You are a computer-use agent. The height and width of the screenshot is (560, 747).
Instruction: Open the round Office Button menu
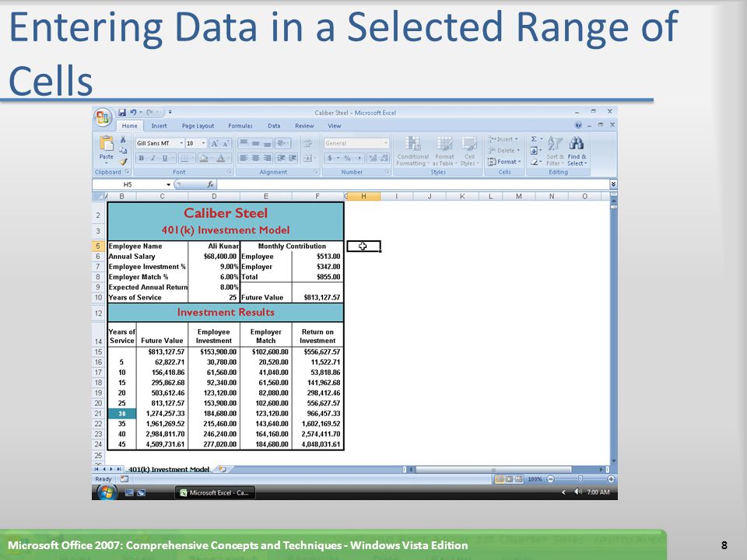click(103, 117)
